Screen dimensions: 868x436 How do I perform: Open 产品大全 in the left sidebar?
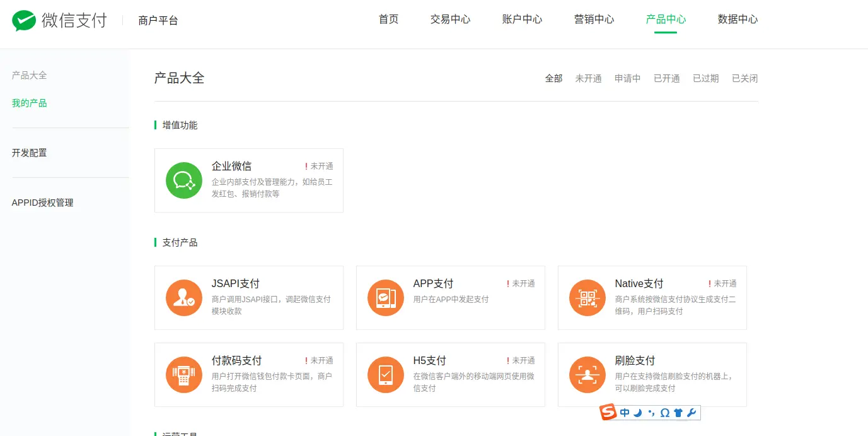(x=29, y=76)
